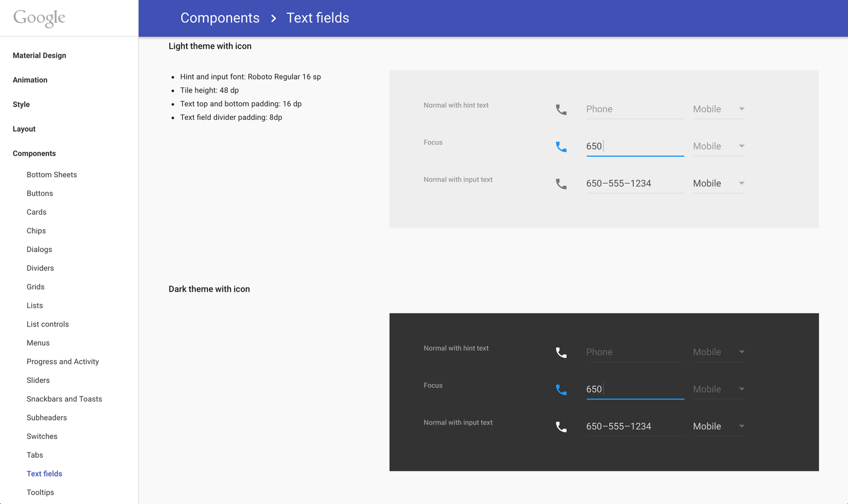The image size is (848, 504).
Task: Go to Dividers page in sidebar
Action: coord(40,268)
